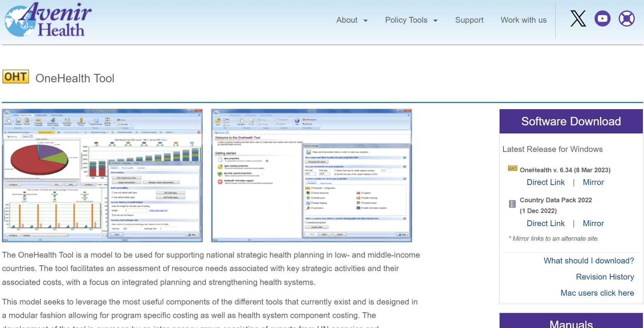Click '* Mirror links to an alternate site.' note

(553, 238)
